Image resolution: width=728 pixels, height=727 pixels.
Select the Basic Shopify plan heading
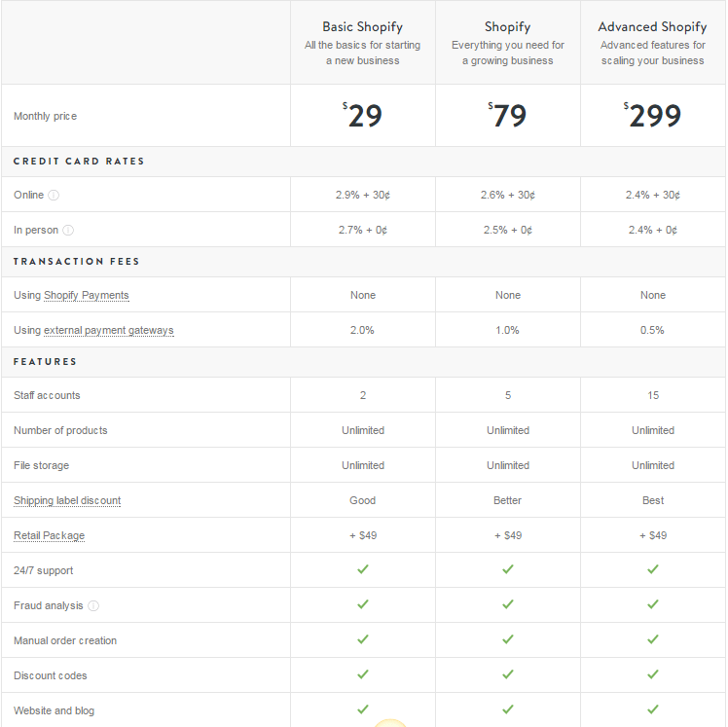coord(363,27)
